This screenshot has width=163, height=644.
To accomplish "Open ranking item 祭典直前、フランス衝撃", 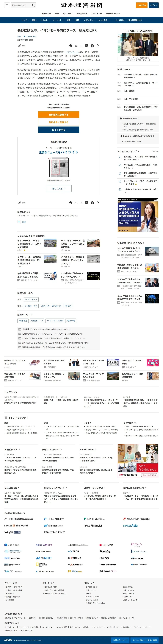I will pyautogui.click(x=140, y=158).
